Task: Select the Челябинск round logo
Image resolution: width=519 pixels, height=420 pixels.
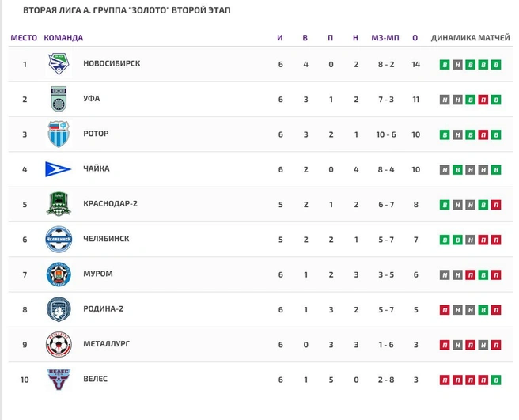Action: 59,240
